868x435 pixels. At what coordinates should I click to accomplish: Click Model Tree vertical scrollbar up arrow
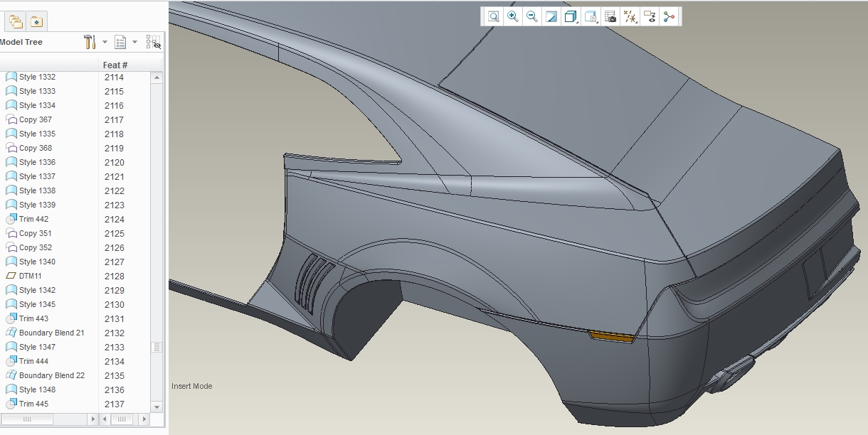[157, 77]
